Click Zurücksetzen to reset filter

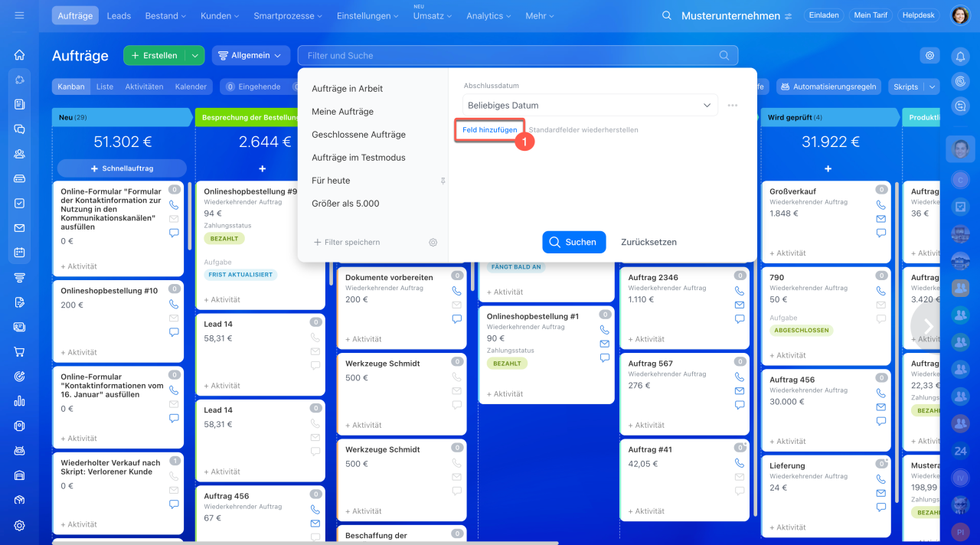pyautogui.click(x=648, y=242)
